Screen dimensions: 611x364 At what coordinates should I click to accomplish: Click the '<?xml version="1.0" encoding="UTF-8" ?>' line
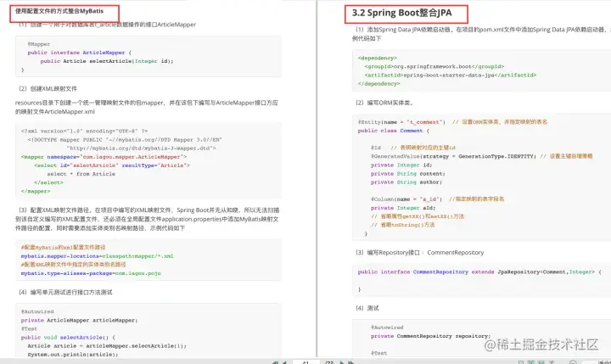[85, 131]
